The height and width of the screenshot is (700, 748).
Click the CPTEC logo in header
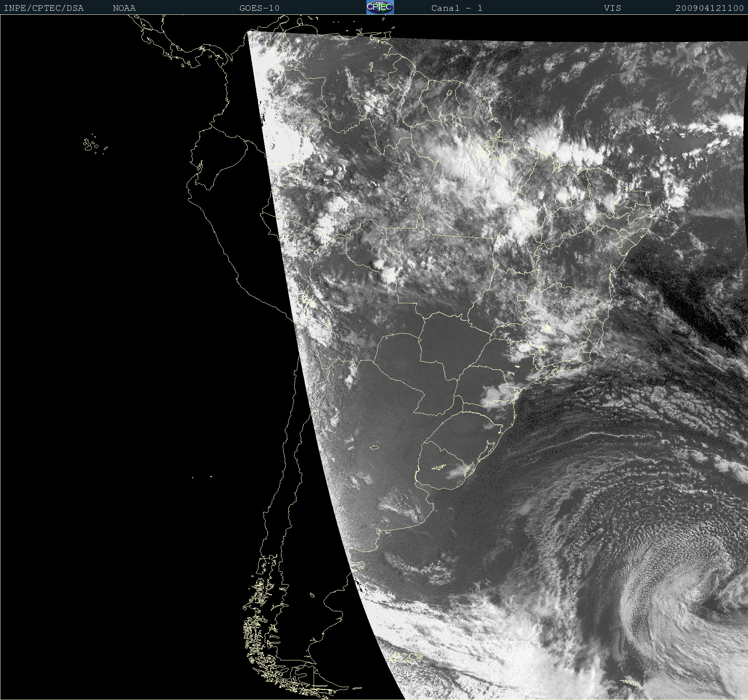[380, 7]
